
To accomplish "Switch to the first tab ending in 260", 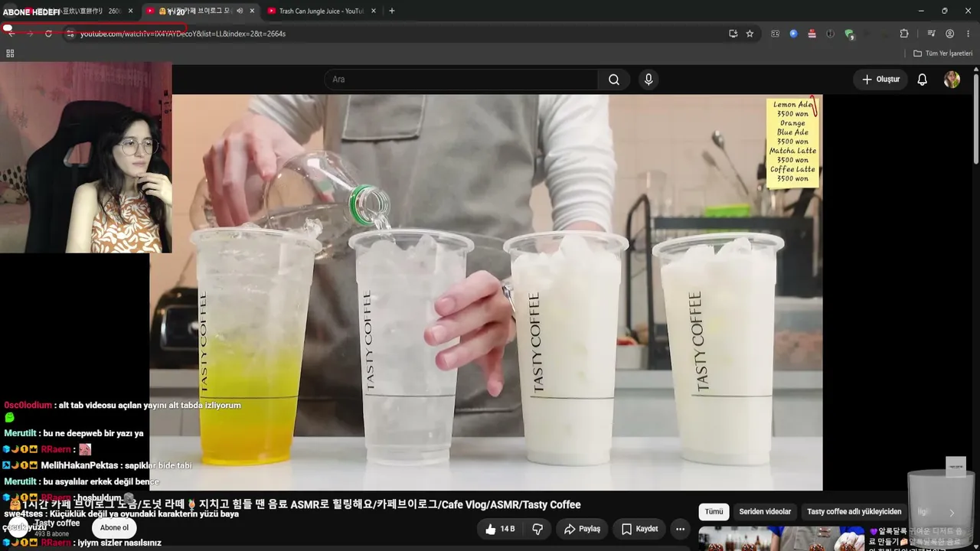I will [x=77, y=11].
